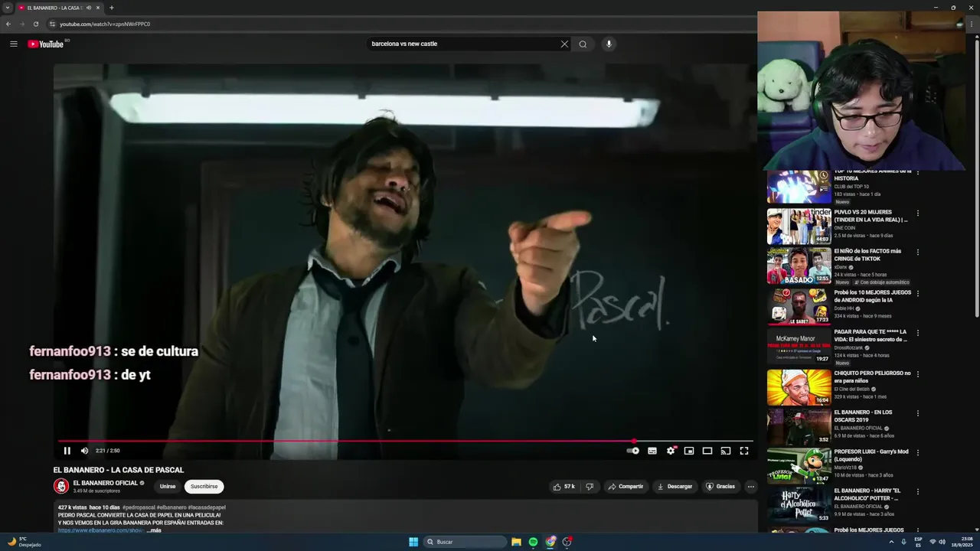This screenshot has height=551, width=980.
Task: Go to YouTube home via logo
Action: pyautogui.click(x=46, y=44)
